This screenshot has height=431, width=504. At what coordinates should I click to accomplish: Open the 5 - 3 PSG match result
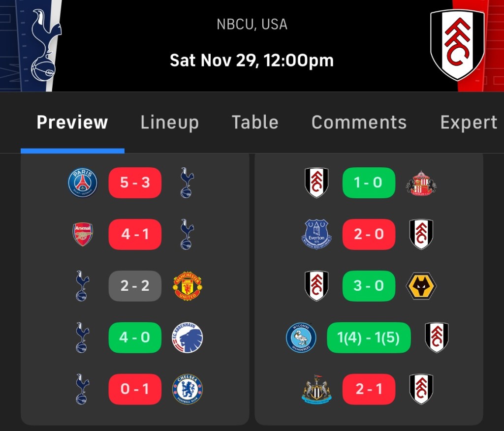135,183
